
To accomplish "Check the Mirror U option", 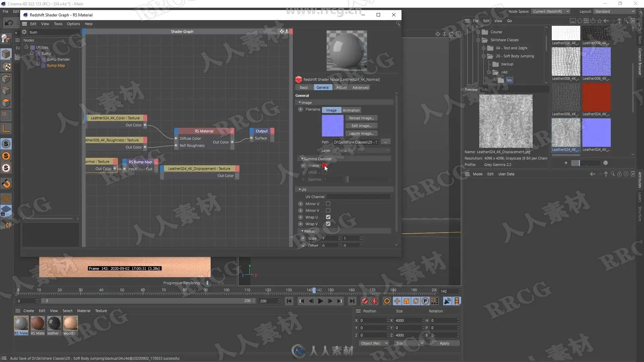I will pyautogui.click(x=328, y=204).
